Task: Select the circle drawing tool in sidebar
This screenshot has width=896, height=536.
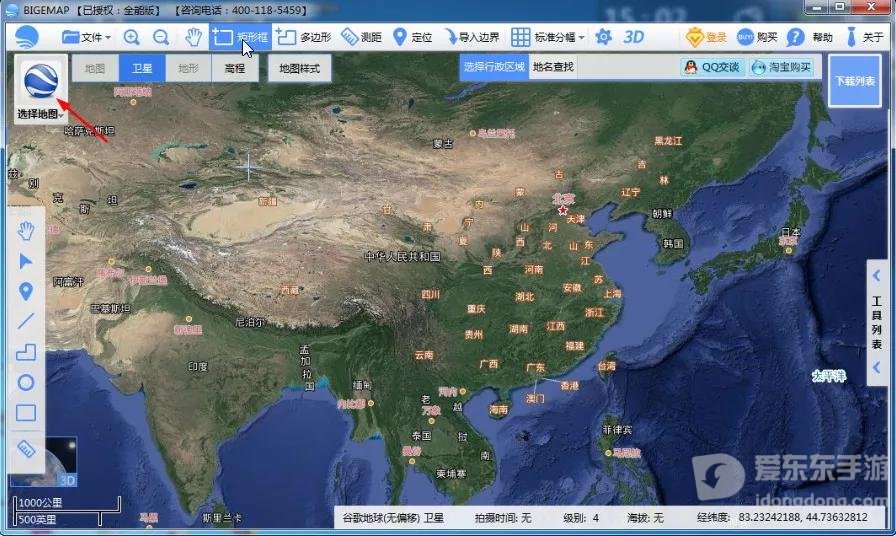Action: (x=26, y=382)
